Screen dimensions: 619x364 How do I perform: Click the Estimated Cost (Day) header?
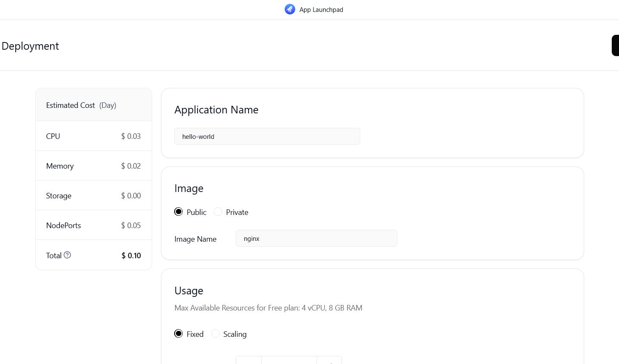pos(81,105)
